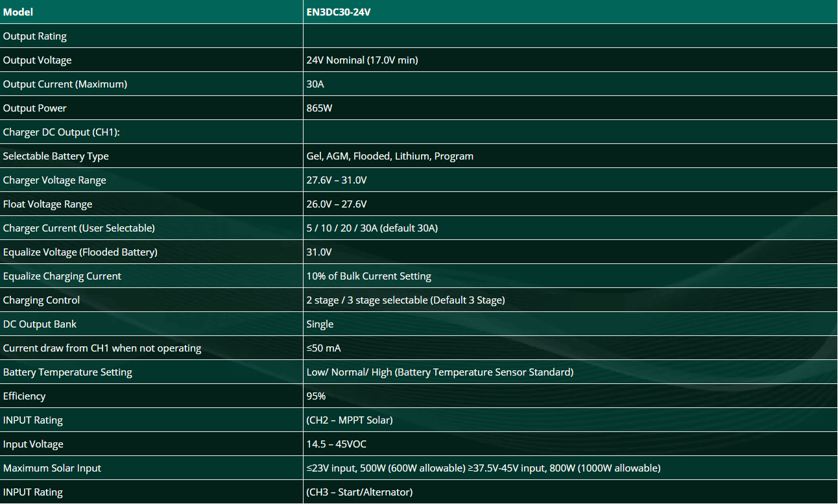Select the '865W' value
Viewport: 838px width, 504px height.
(x=320, y=108)
